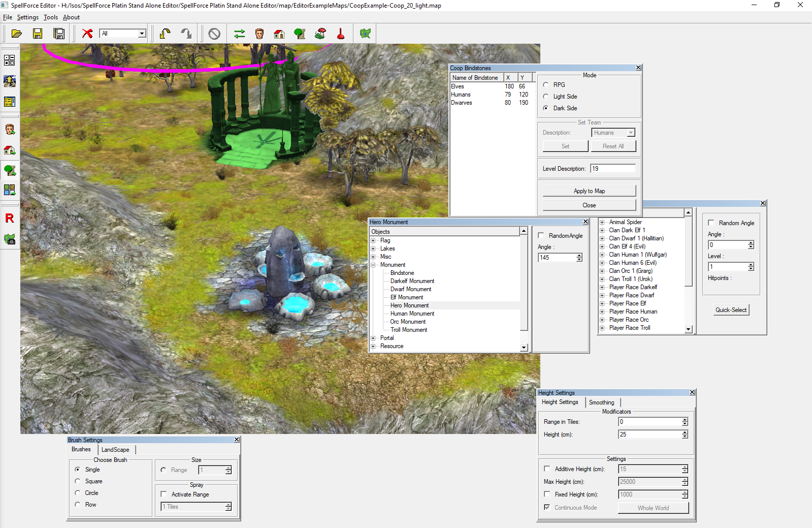Expand the Portal tree node
Screen dimensions: 812x528
373,338
